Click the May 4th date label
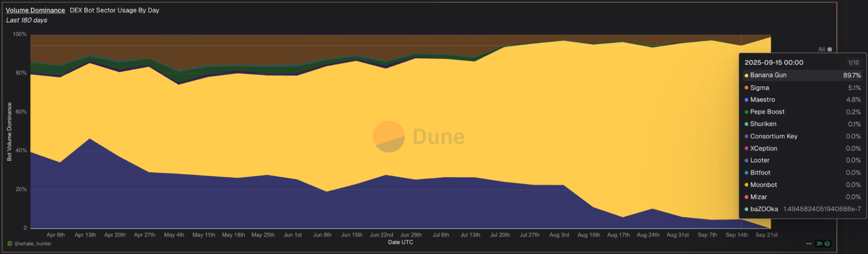The image size is (868, 254). (174, 235)
